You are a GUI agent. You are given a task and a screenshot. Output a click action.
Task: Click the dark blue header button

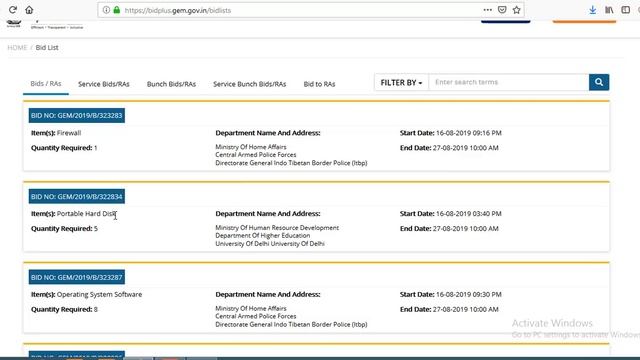click(x=505, y=21)
